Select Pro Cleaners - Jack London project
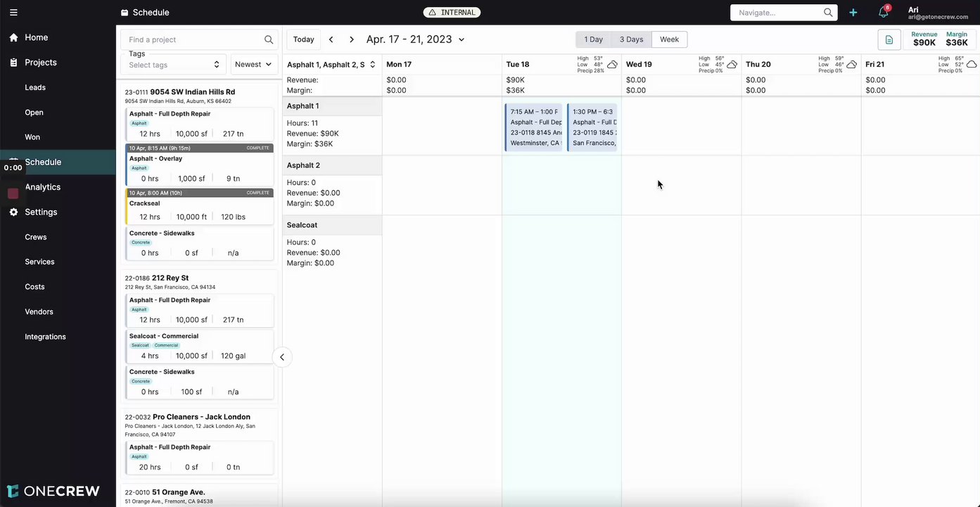 pyautogui.click(x=201, y=417)
